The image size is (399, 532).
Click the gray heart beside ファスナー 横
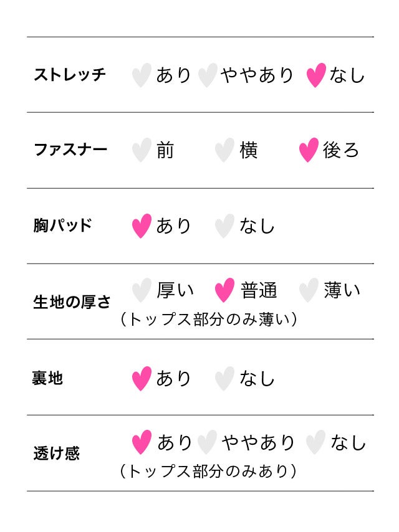click(x=224, y=150)
